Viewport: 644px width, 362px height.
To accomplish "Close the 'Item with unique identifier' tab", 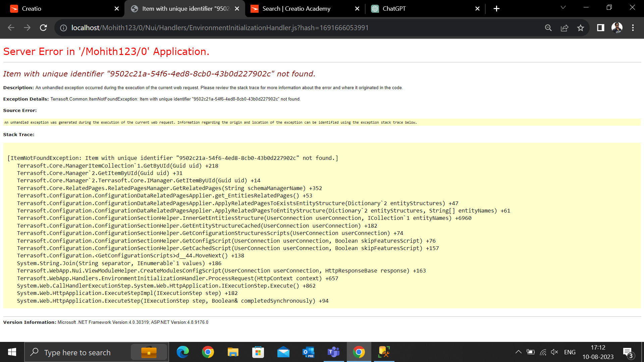I will click(x=237, y=9).
